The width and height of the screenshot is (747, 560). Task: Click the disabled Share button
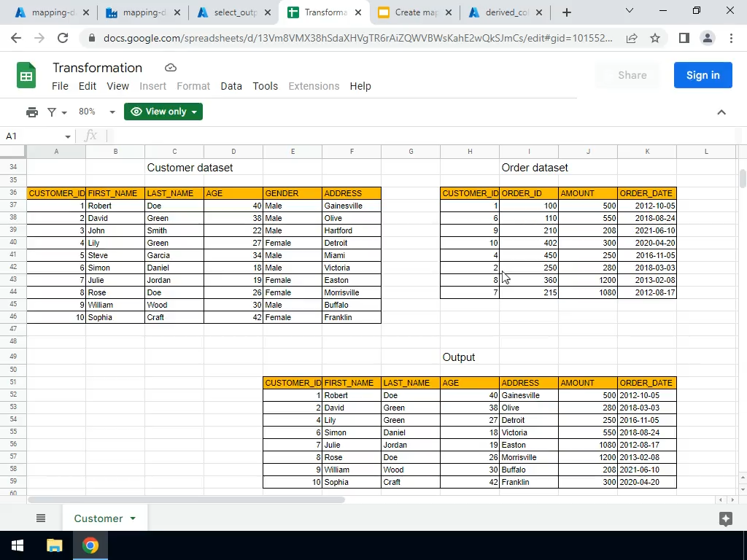pyautogui.click(x=632, y=75)
